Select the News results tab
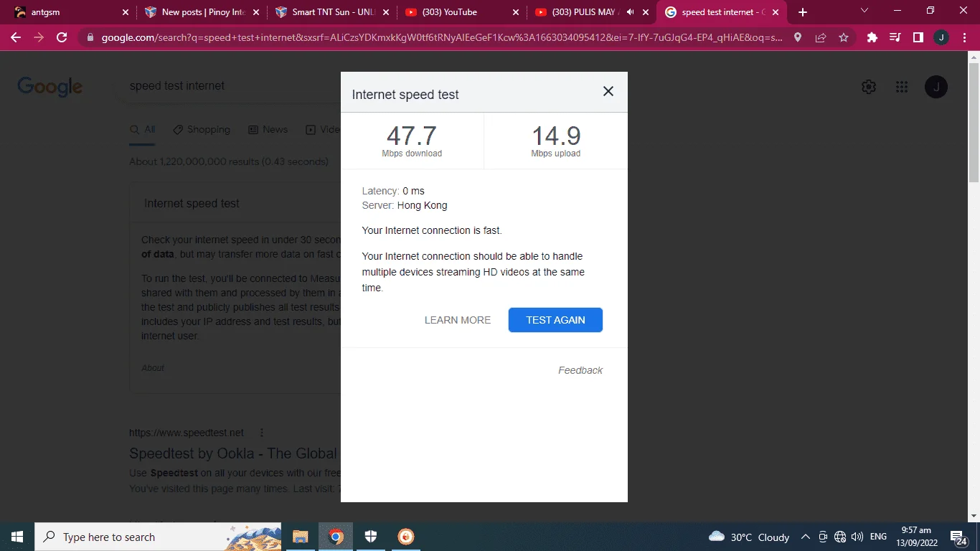Viewport: 980px width, 551px height. 268,130
